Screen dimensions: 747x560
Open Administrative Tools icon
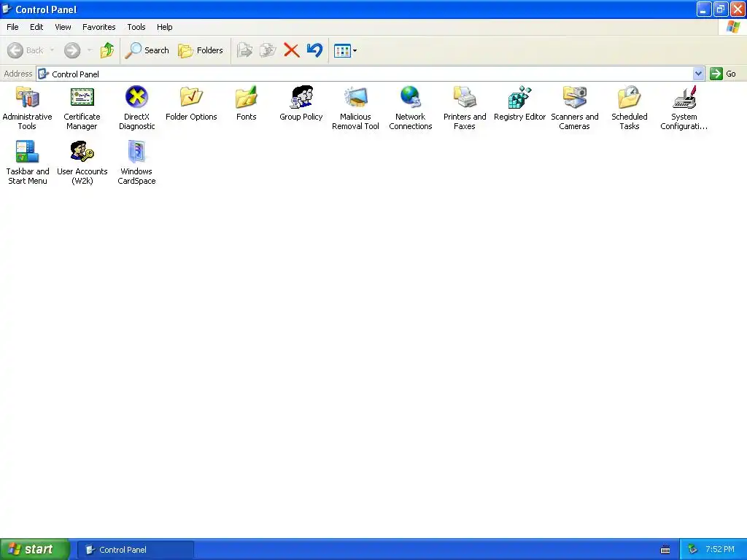tap(27, 108)
